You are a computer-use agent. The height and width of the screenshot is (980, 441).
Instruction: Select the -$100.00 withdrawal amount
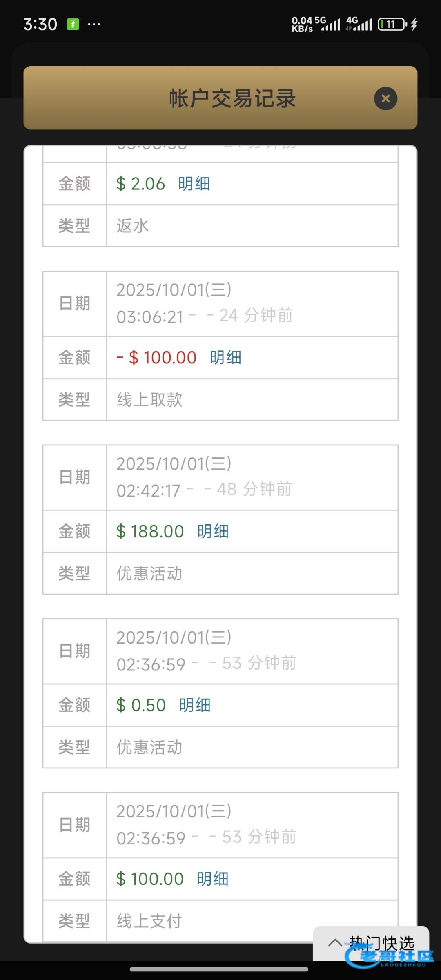tap(157, 358)
